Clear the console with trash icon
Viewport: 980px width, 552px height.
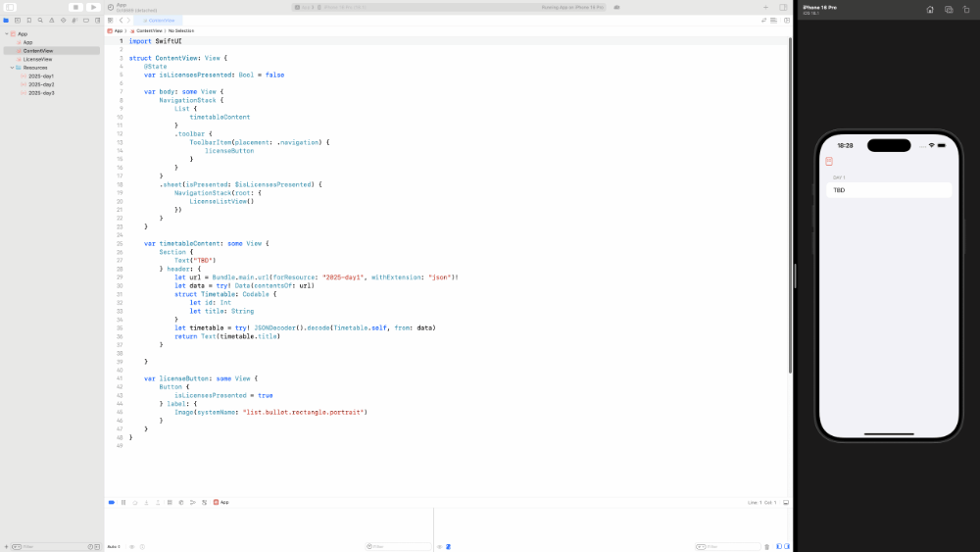(767, 547)
